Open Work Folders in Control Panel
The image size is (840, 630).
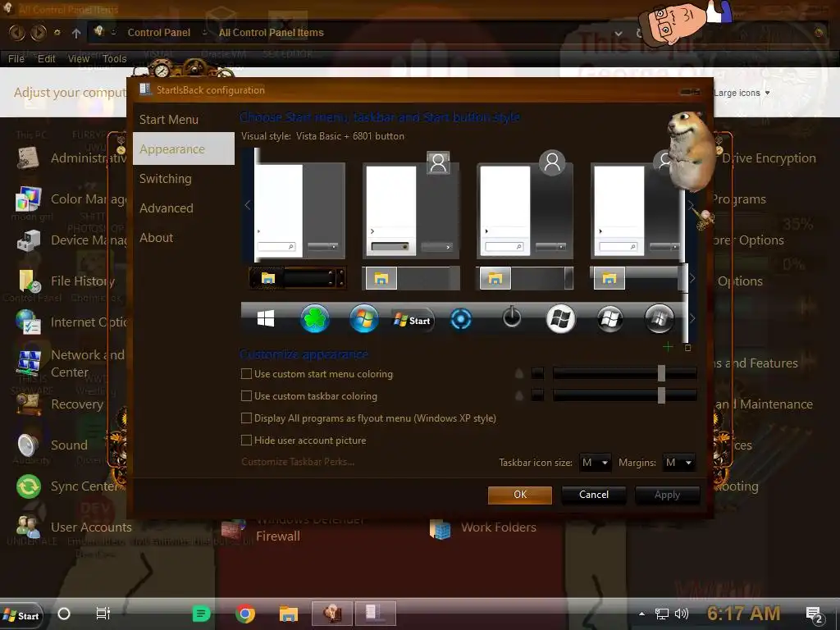pos(482,528)
